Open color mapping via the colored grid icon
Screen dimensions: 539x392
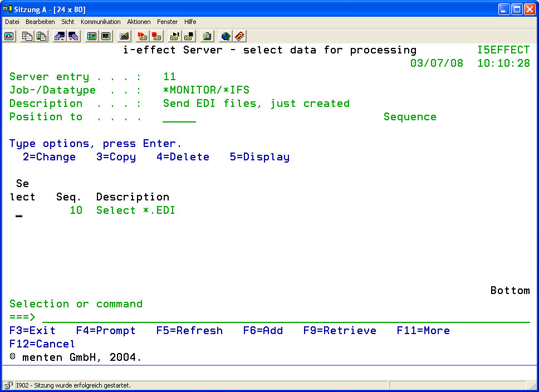pyautogui.click(x=105, y=36)
